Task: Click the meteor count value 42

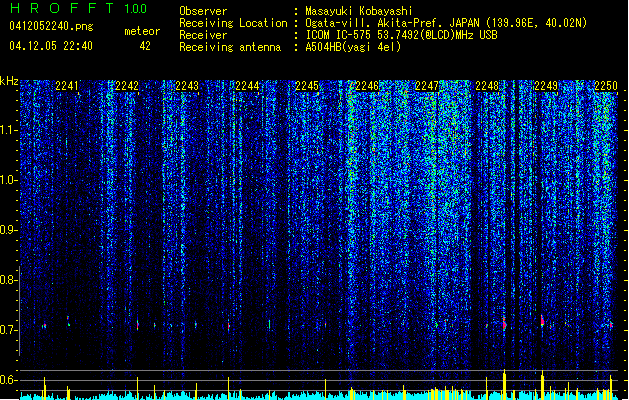Action: (145, 46)
